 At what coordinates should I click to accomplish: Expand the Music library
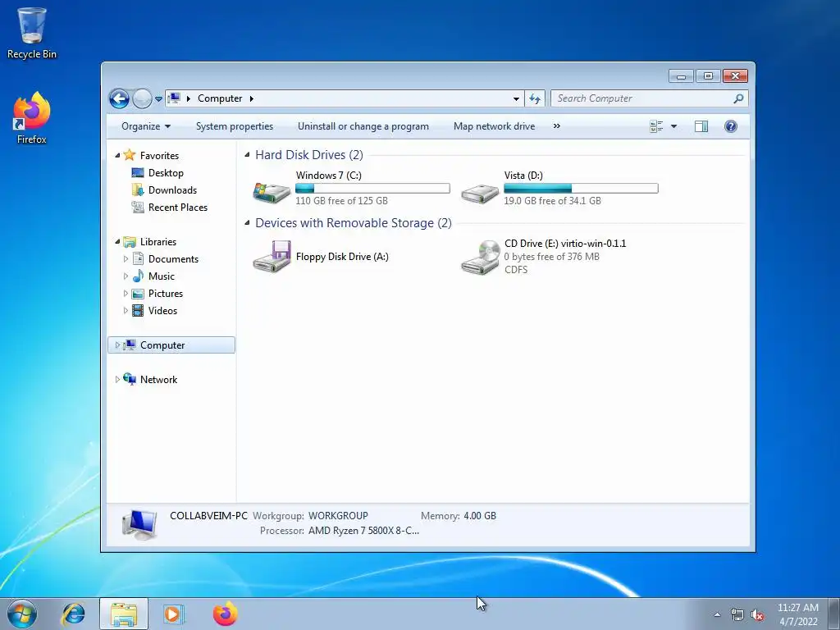point(126,276)
